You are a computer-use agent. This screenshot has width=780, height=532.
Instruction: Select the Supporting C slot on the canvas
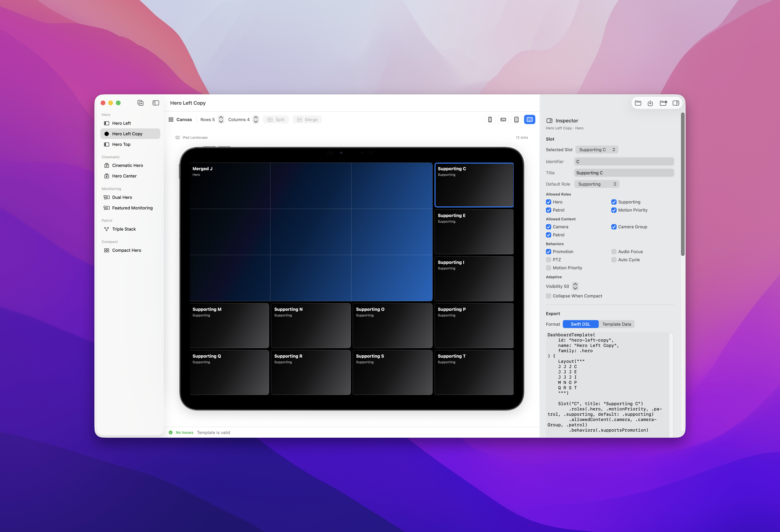[x=474, y=185]
